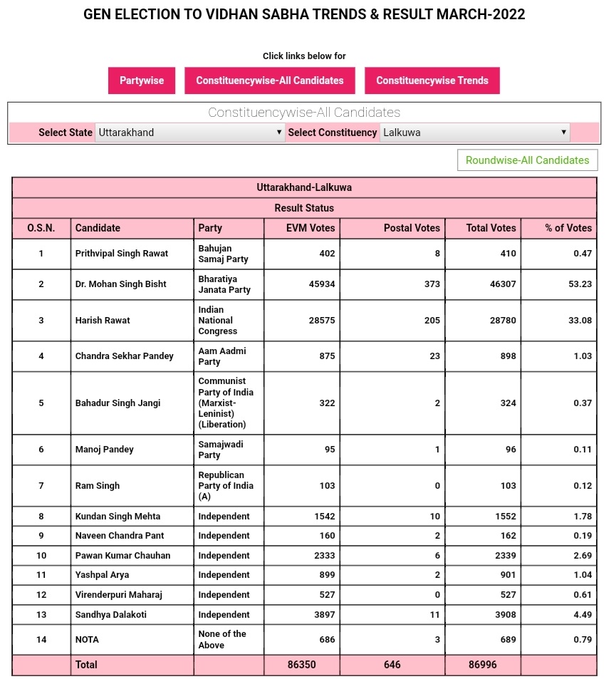The width and height of the screenshot is (616, 679).
Task: Click the Select State label
Action: [x=66, y=133]
